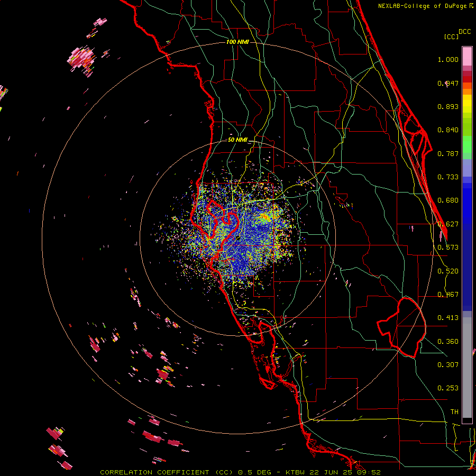The height and width of the screenshot is (476, 476).
Task: Pick the orange segment of color bar
Action: point(467,91)
